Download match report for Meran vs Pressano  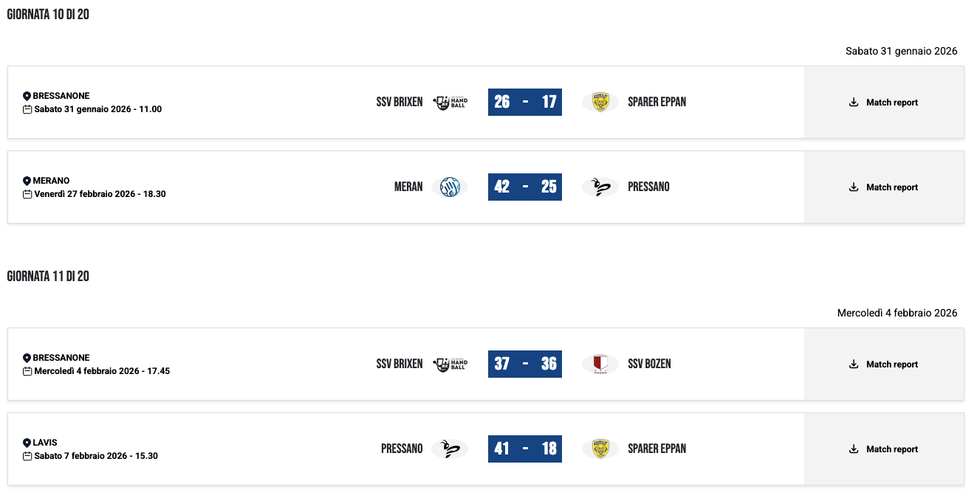tap(884, 187)
